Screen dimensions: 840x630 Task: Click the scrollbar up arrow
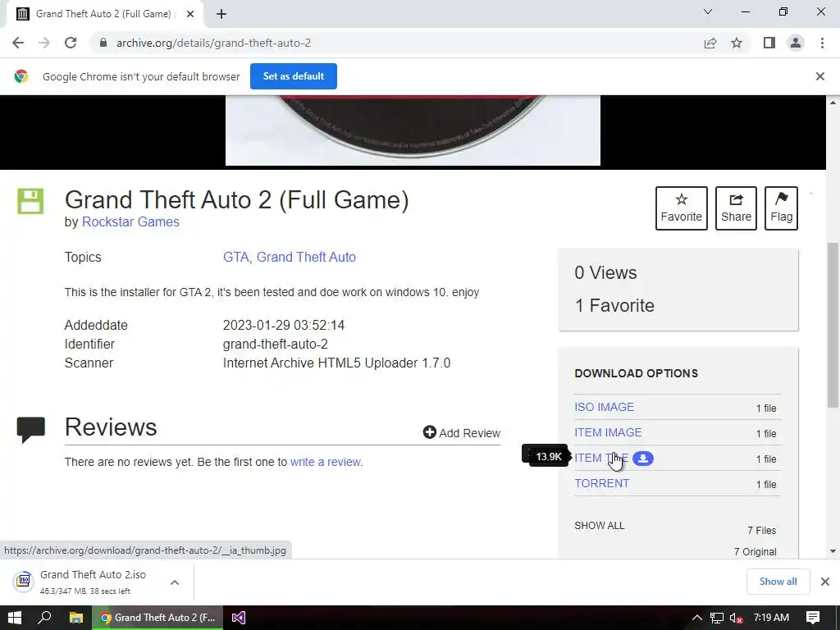(833, 102)
